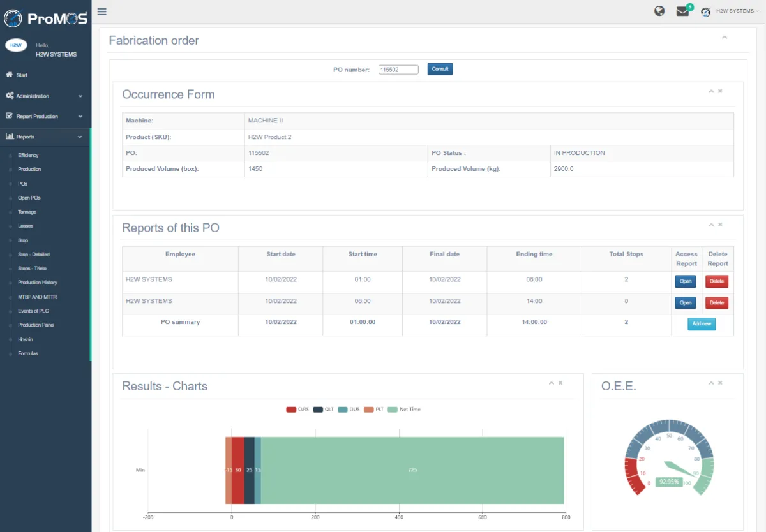Toggle PLT series in chart legend

click(x=374, y=410)
